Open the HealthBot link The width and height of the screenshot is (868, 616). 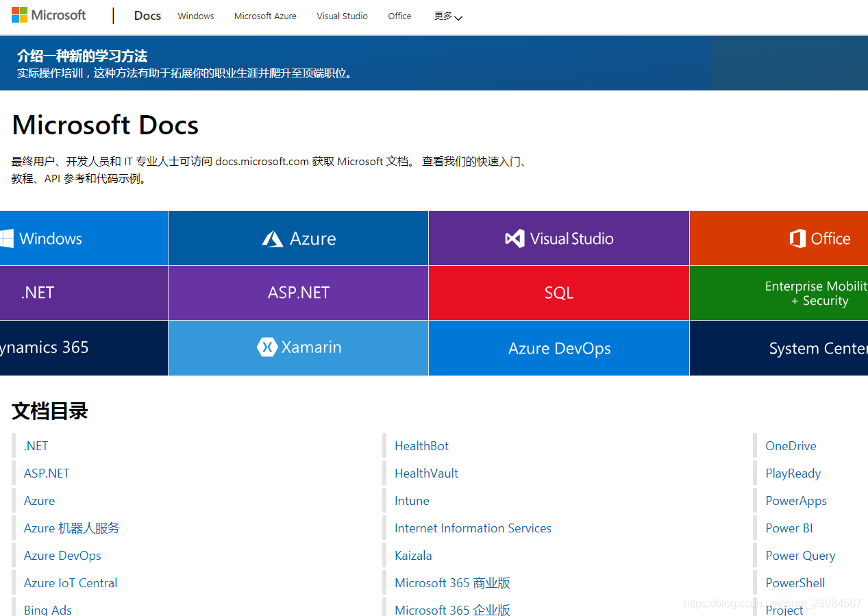422,446
